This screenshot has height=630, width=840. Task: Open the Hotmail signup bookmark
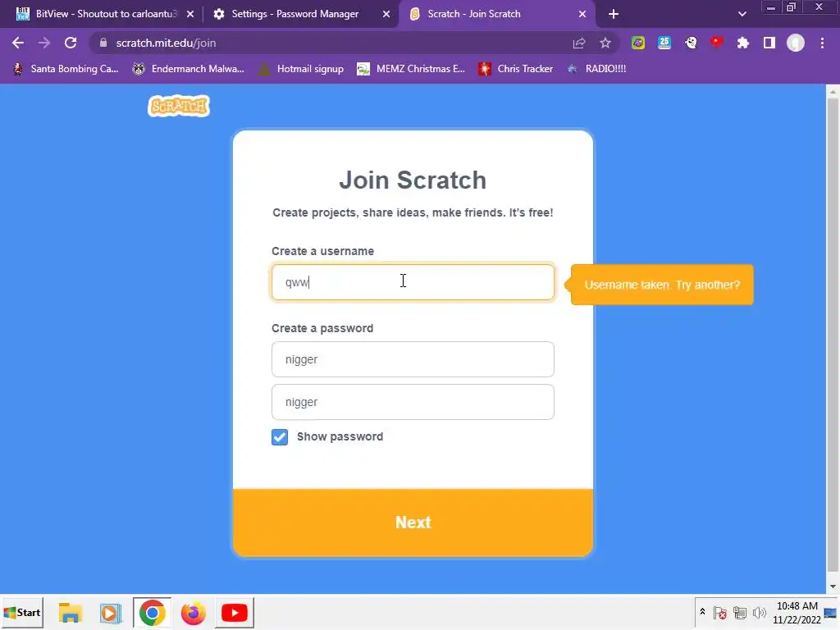pyautogui.click(x=301, y=69)
